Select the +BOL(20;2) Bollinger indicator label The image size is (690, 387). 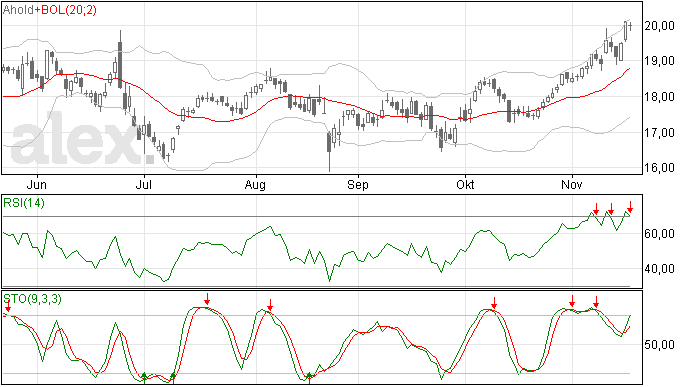click(66, 10)
